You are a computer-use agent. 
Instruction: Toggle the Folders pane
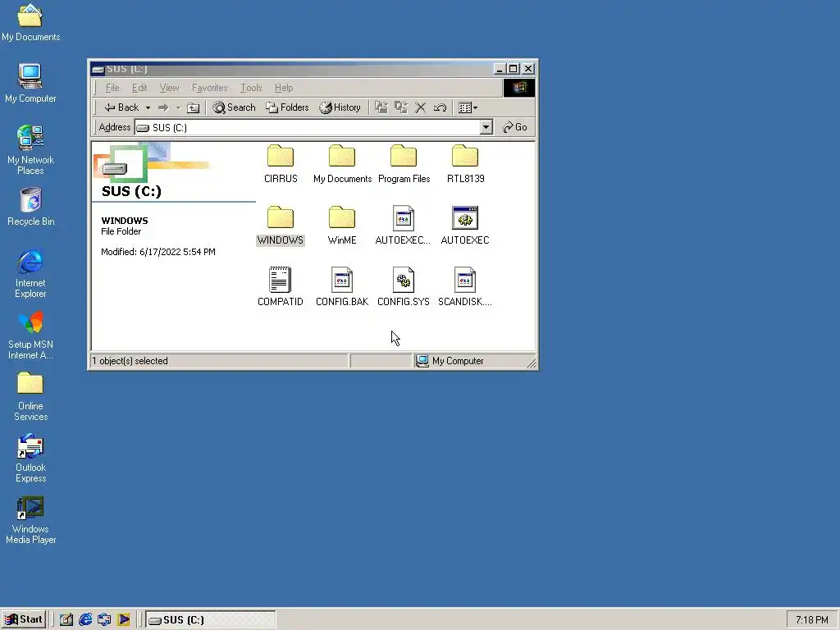coord(287,107)
